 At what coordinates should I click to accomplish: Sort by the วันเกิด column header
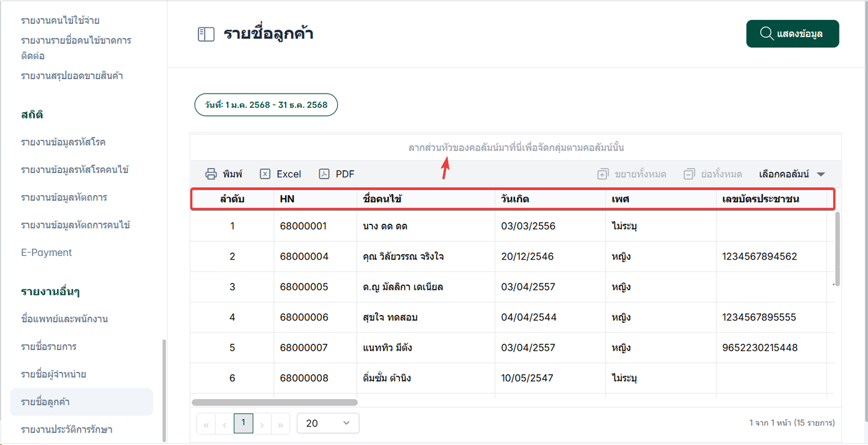tap(551, 200)
